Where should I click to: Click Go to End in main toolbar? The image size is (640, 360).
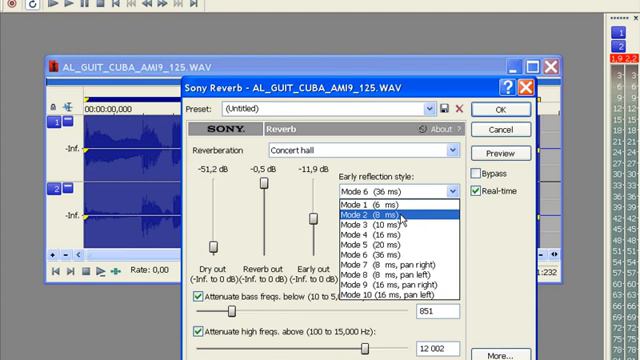(x=194, y=4)
